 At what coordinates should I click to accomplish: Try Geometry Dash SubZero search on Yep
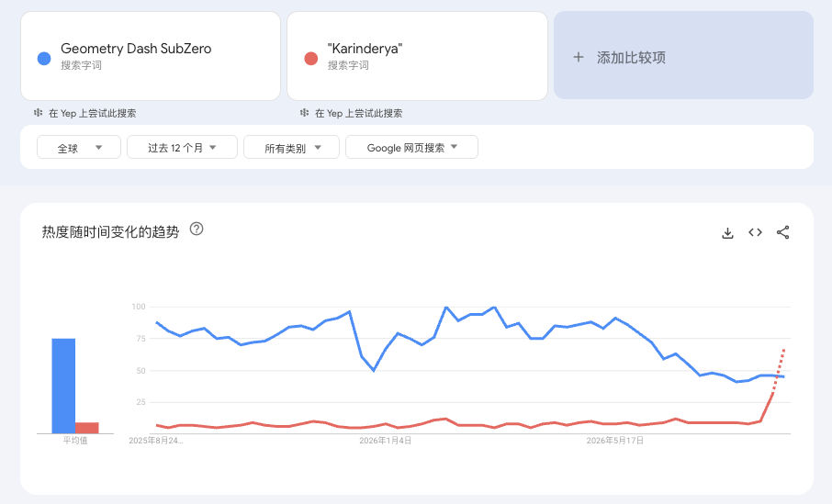coord(93,113)
